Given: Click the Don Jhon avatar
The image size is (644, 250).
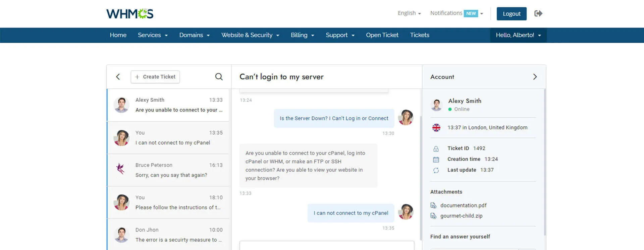Looking at the screenshot, I should coord(121,235).
